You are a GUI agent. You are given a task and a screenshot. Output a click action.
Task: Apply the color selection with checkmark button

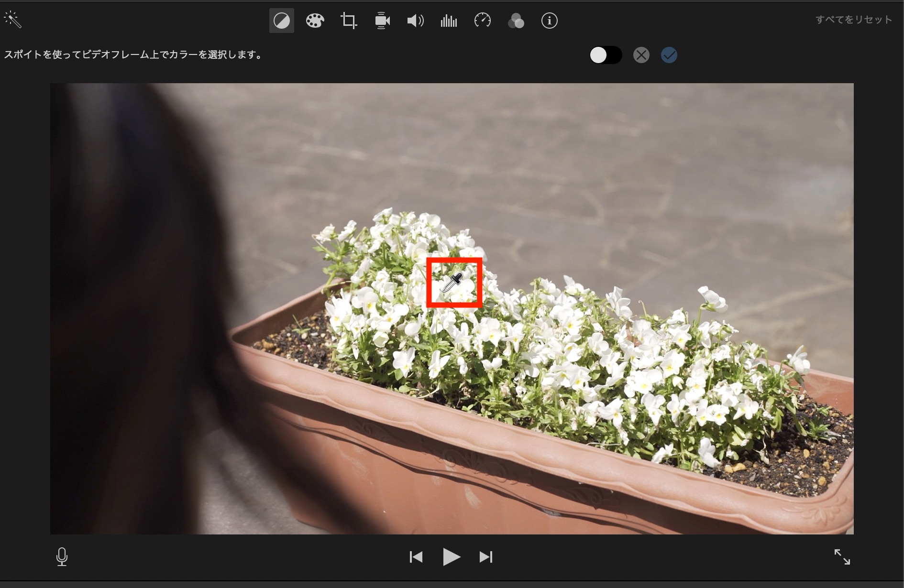(669, 55)
